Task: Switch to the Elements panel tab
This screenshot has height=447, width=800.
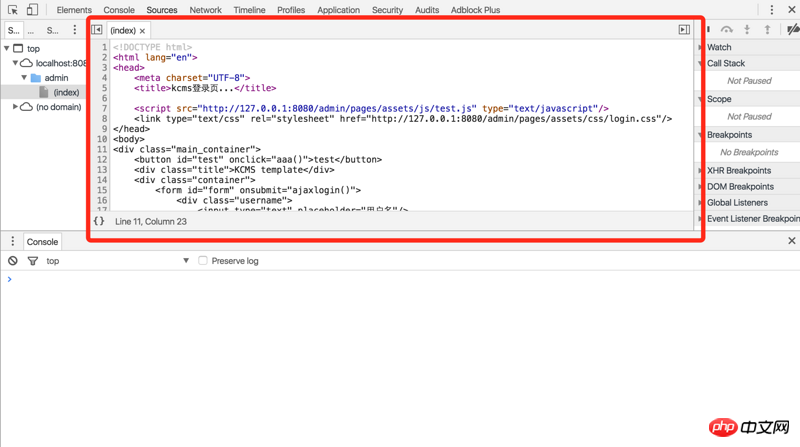Action: pos(74,10)
